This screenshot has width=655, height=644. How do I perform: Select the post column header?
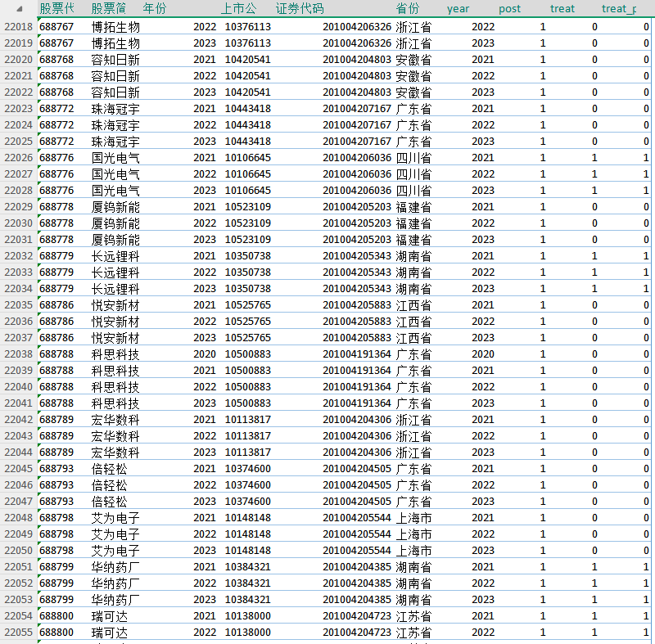pos(509,9)
